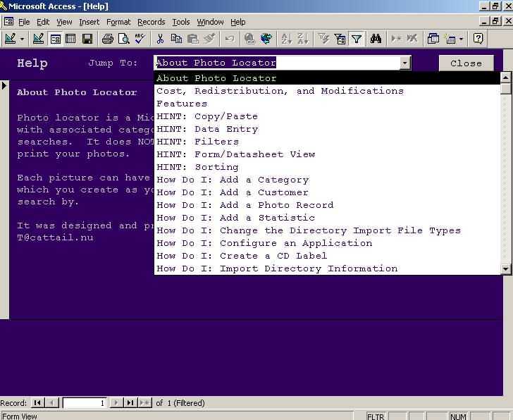Click the Microsoft Access Help question-mark icon

pos(478,39)
